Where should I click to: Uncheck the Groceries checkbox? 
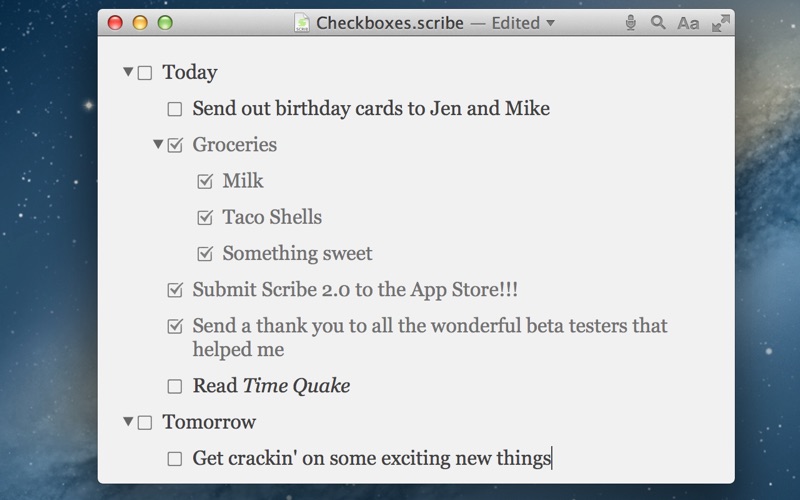coord(175,145)
